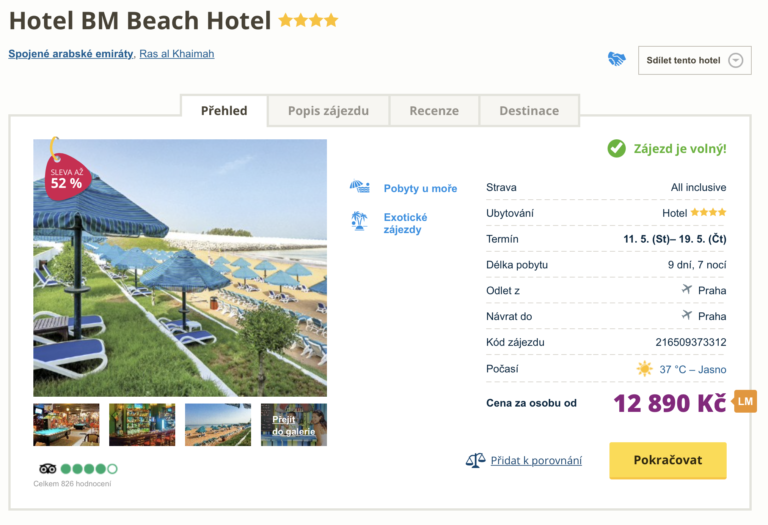Switch to the Přehled tab
768x525 pixels.
(224, 111)
